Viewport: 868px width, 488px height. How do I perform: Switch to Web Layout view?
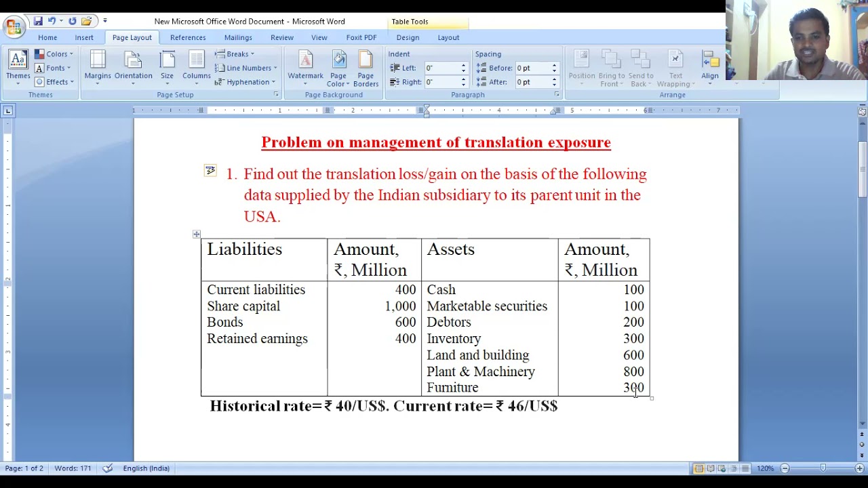pyautogui.click(x=722, y=468)
